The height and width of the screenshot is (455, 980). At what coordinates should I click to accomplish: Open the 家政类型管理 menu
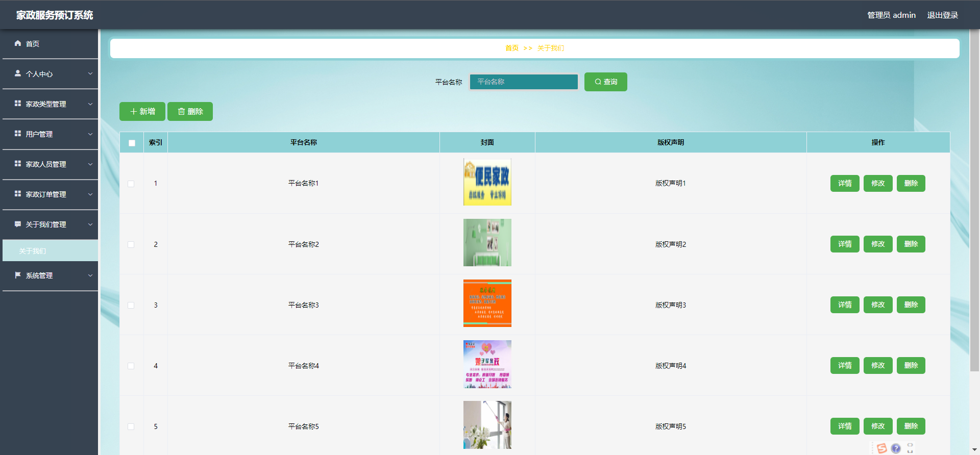click(x=50, y=104)
